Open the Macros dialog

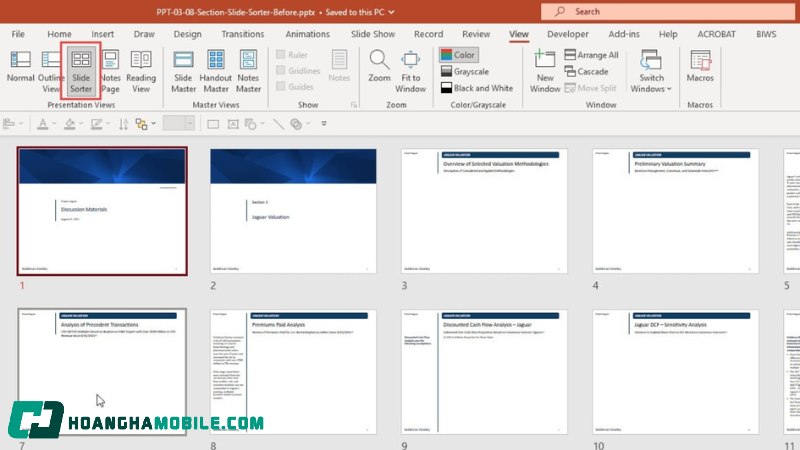(x=700, y=66)
